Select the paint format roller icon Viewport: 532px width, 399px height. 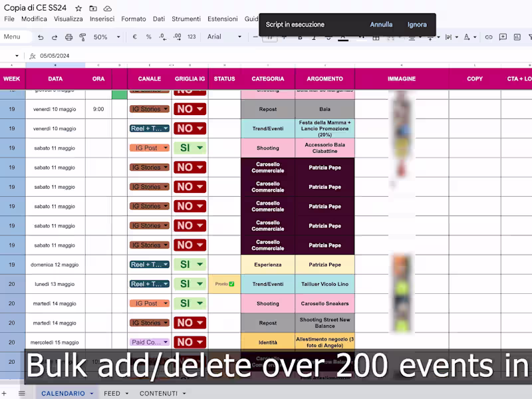(82, 37)
